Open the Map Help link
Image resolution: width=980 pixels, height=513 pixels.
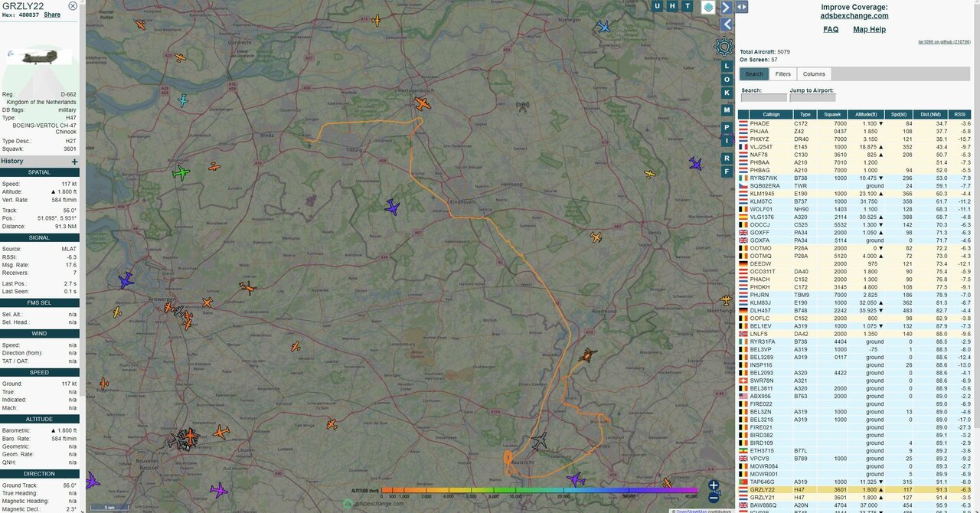[869, 29]
